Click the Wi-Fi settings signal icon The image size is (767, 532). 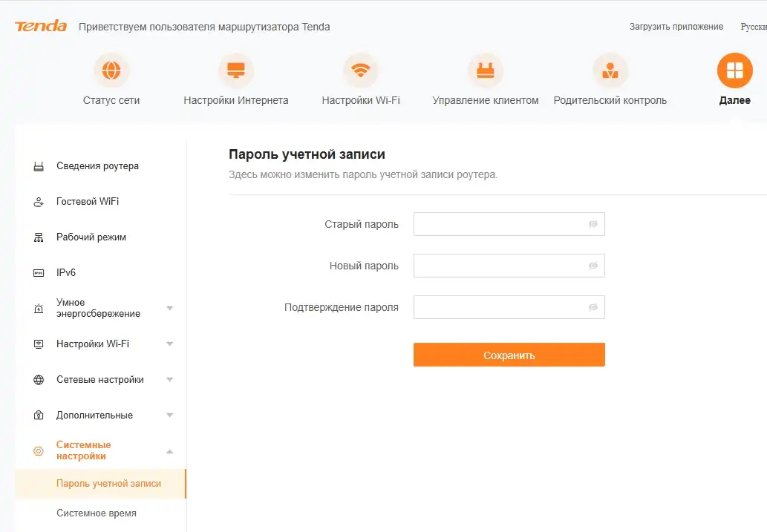click(361, 70)
